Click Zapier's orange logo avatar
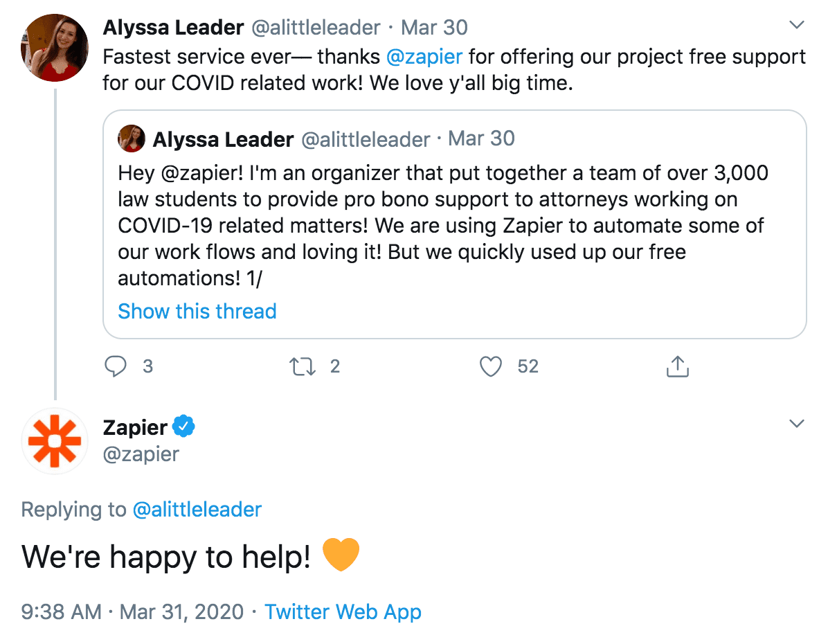The width and height of the screenshot is (828, 644). pyautogui.click(x=54, y=440)
